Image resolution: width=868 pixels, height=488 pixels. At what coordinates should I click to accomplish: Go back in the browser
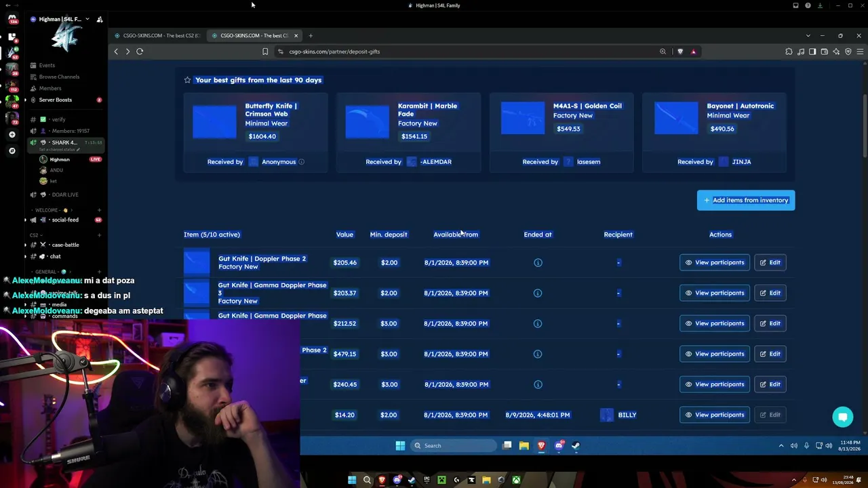(116, 52)
